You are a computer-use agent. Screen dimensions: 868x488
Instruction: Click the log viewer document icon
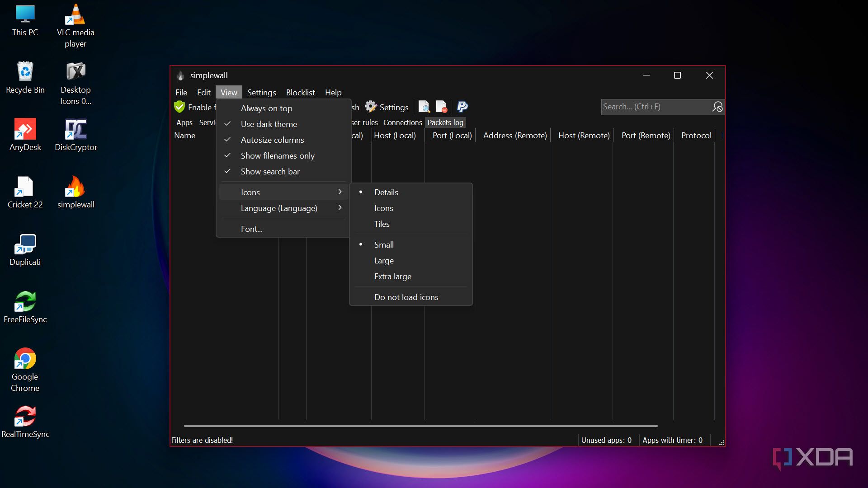424,107
